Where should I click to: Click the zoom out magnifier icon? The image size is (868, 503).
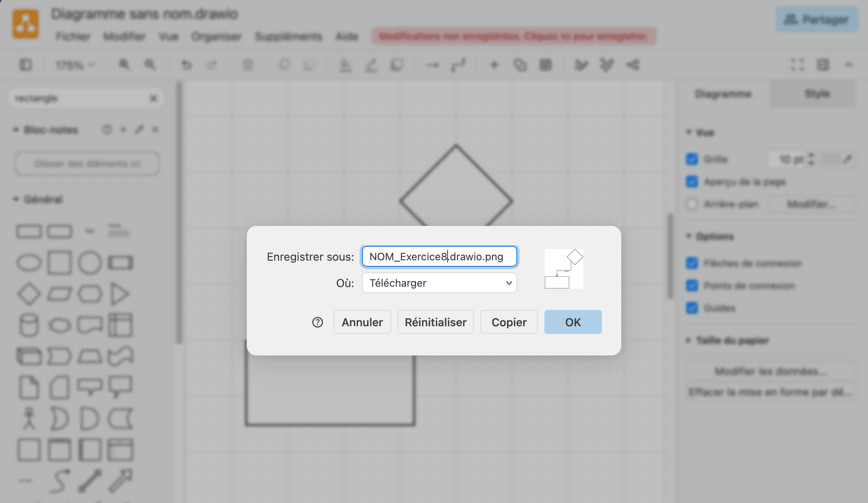pos(150,65)
